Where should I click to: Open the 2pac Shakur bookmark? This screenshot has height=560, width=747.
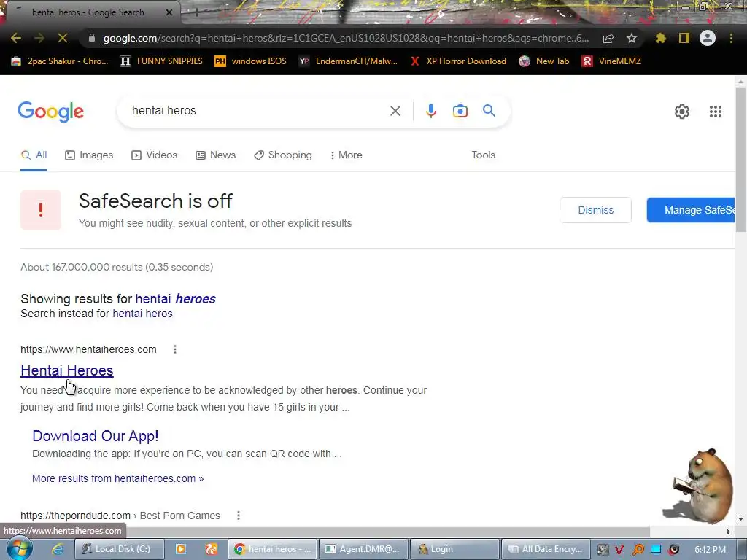[60, 61]
